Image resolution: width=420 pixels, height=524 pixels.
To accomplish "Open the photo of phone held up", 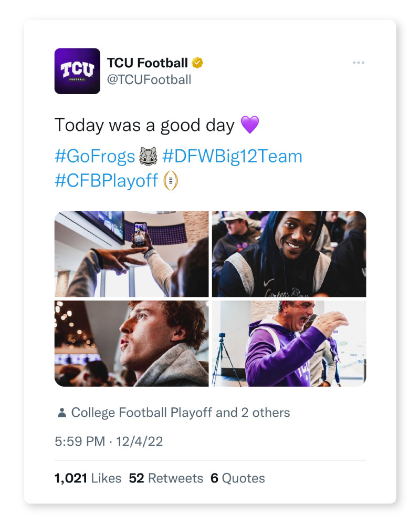I will pos(131,254).
